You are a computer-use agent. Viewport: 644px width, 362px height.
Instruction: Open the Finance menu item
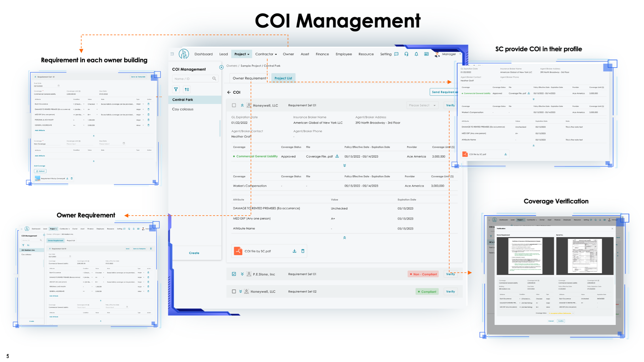point(322,54)
